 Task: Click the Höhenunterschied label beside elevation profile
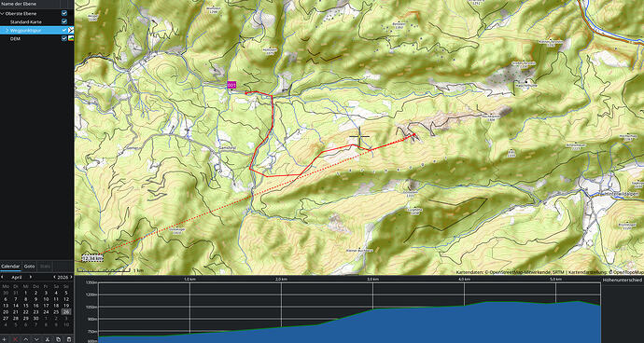623,280
